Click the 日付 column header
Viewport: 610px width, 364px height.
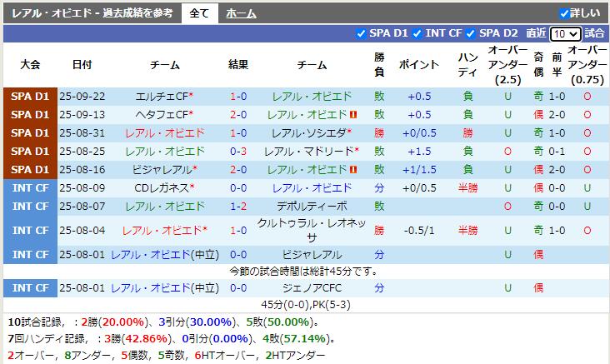coord(82,65)
